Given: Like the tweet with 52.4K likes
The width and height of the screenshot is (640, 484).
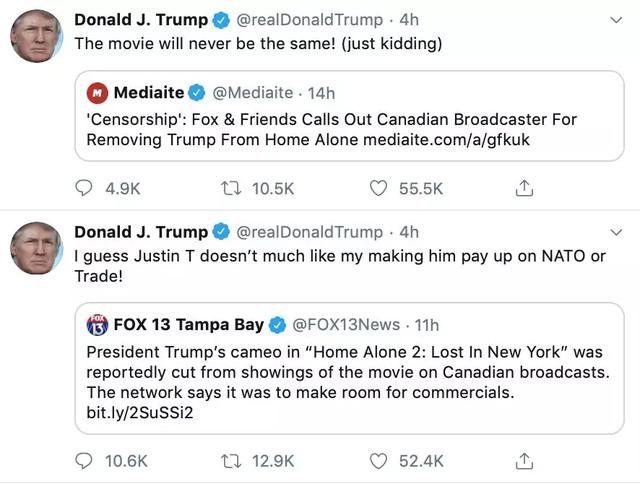Looking at the screenshot, I should 379,461.
